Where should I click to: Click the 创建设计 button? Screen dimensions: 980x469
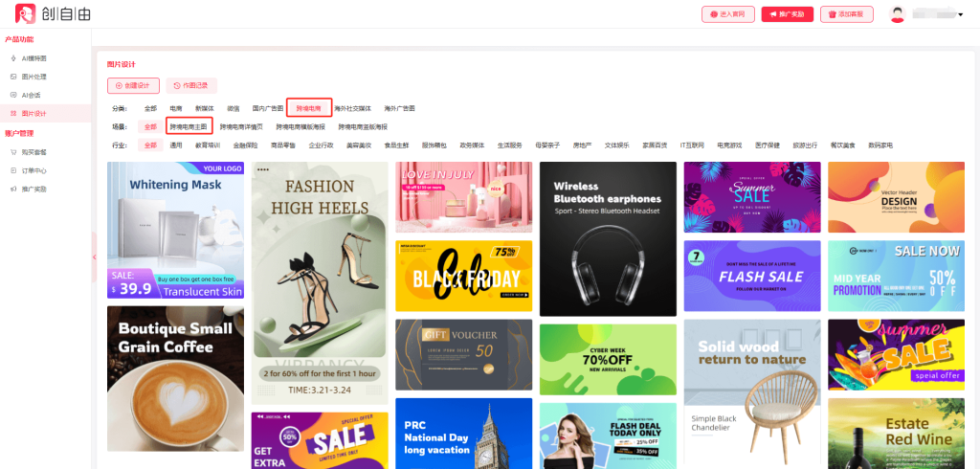coord(133,85)
